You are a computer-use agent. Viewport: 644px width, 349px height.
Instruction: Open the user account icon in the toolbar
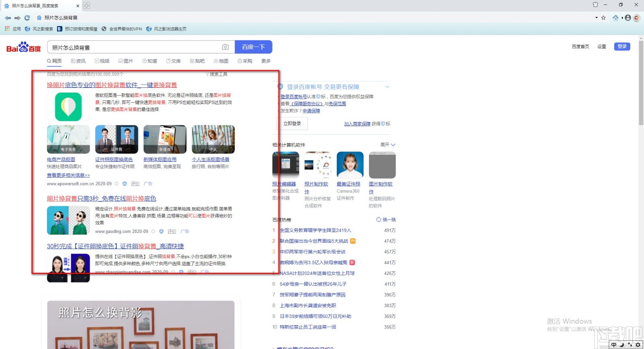pyautogui.click(x=628, y=18)
